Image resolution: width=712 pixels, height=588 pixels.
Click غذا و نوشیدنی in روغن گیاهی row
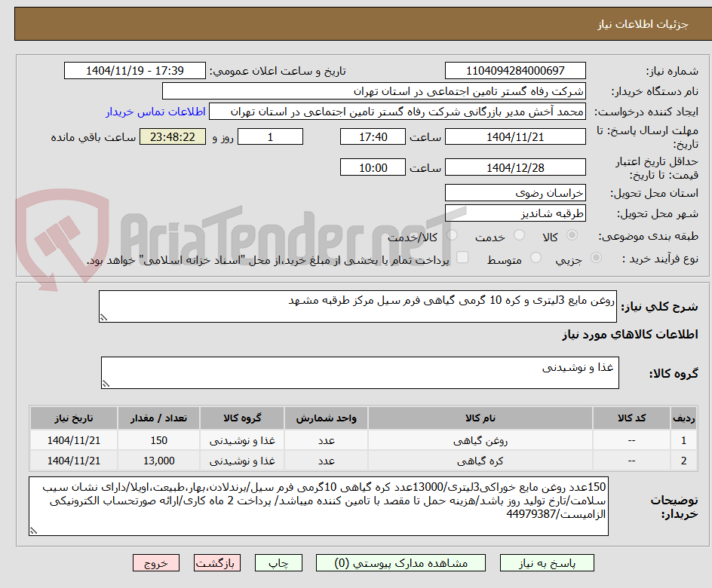[242, 440]
